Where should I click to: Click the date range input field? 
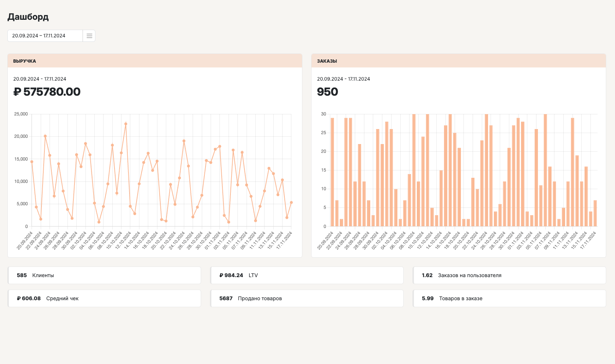45,36
